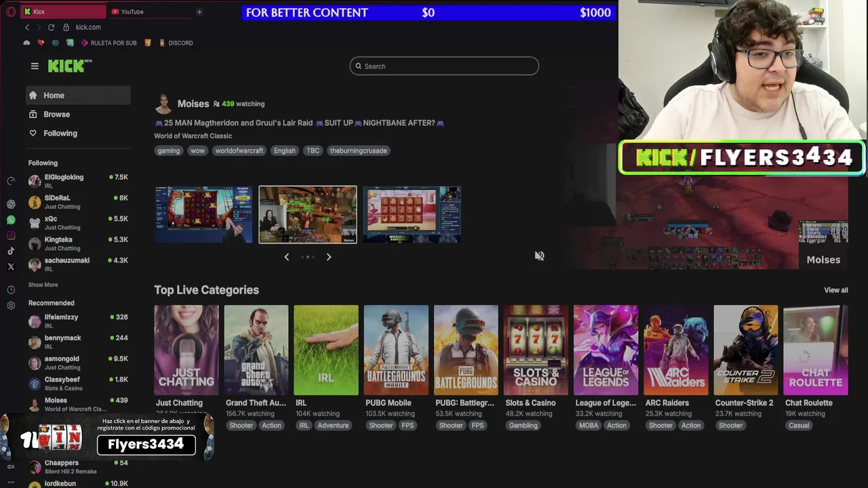This screenshot has width=868, height=488.
Task: Click the 'theburningcrusade' tag
Action: click(x=358, y=150)
